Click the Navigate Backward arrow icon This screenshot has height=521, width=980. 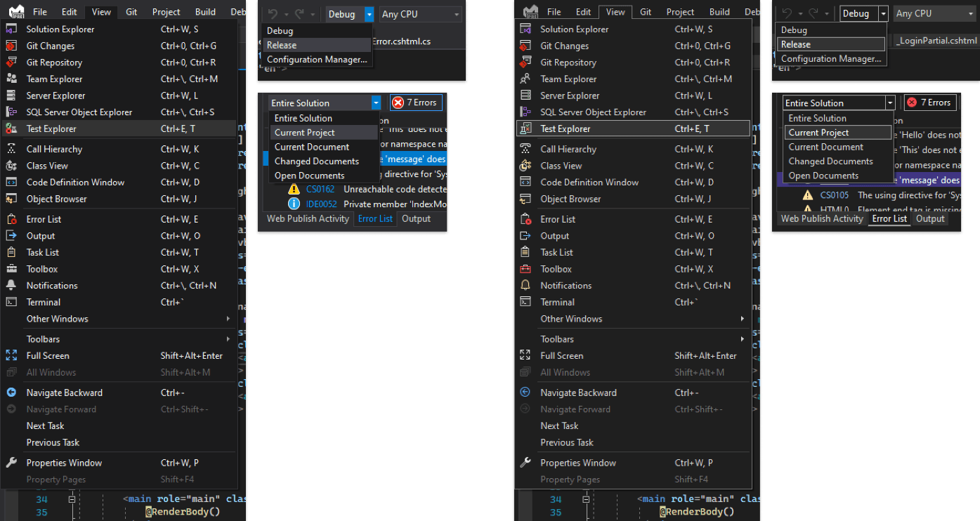12,393
